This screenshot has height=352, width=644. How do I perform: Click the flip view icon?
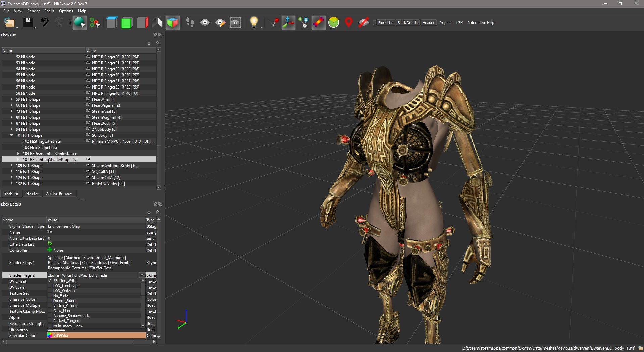(157, 23)
